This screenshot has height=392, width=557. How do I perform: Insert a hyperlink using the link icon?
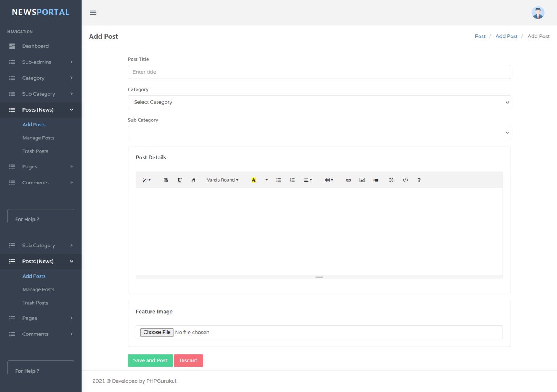coord(348,180)
